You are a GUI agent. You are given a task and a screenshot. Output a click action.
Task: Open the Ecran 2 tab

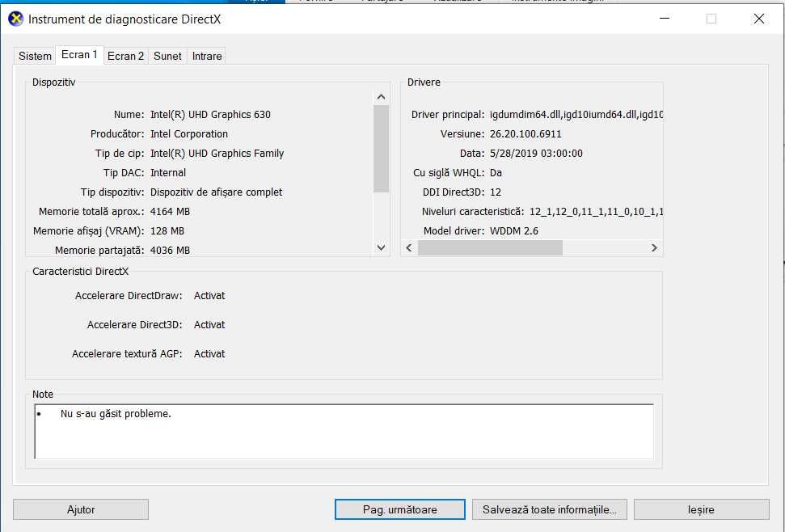125,56
